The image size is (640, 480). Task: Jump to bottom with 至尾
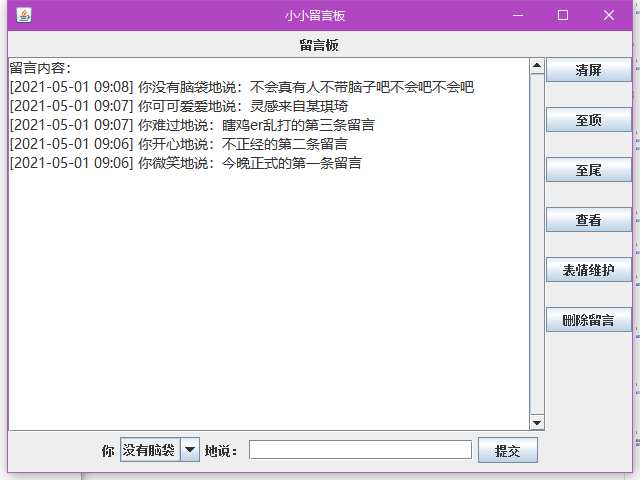[588, 170]
